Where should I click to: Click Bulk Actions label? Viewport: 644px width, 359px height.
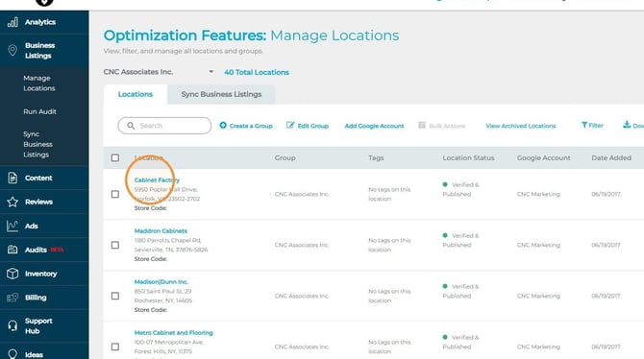447,126
